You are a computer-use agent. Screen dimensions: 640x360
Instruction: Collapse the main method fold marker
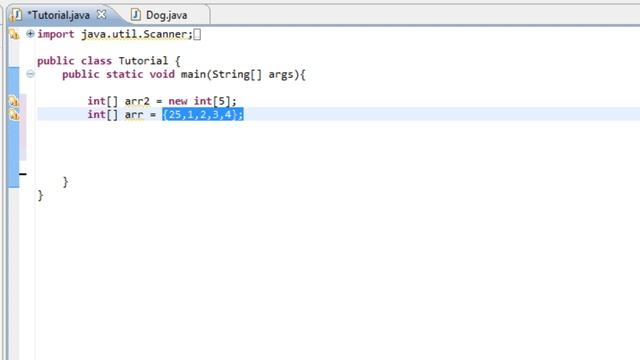[x=30, y=74]
